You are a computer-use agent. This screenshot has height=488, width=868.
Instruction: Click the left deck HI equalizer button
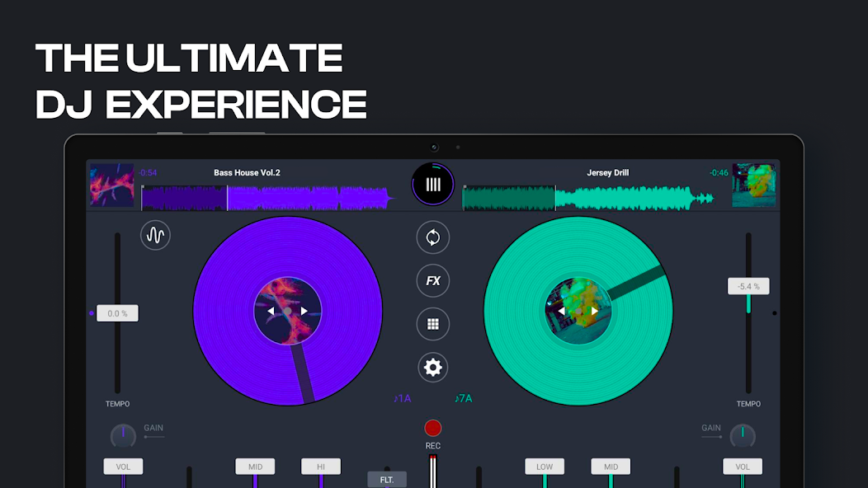[x=320, y=467]
